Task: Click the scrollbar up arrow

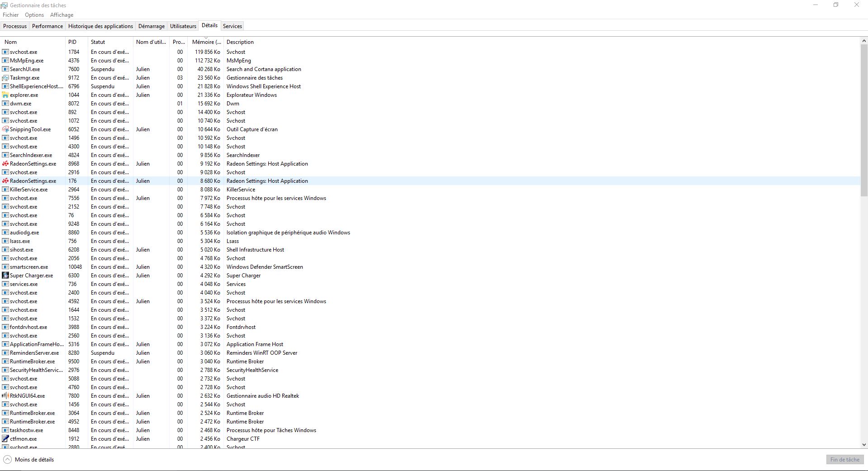Action: 864,41
